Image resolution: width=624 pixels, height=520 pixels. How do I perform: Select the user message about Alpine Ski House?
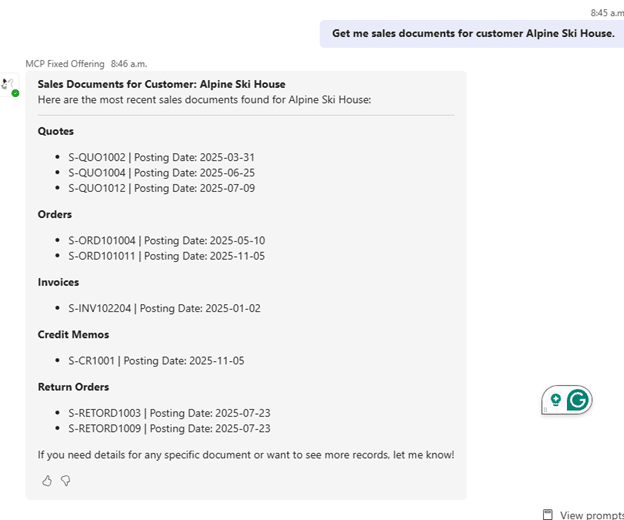click(x=473, y=34)
